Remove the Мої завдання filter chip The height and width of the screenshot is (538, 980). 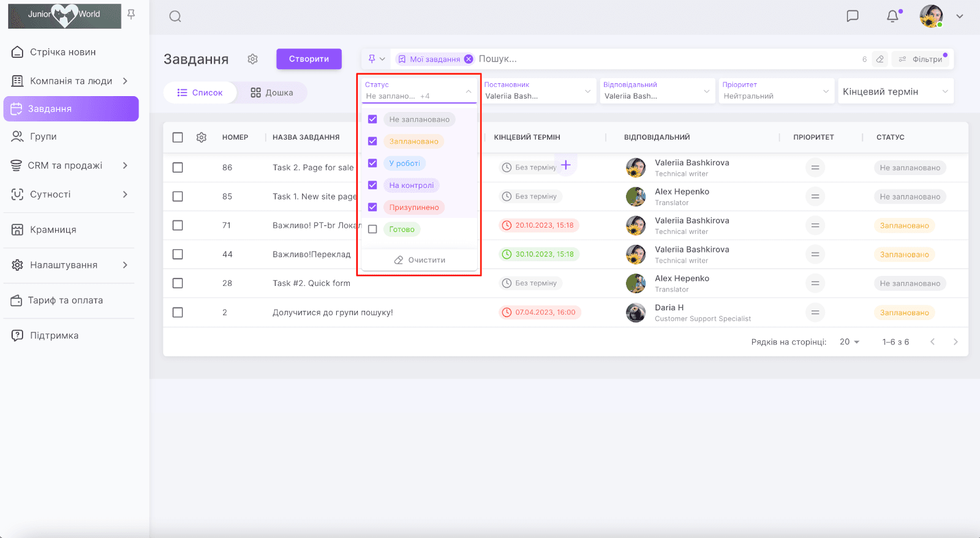click(x=469, y=59)
